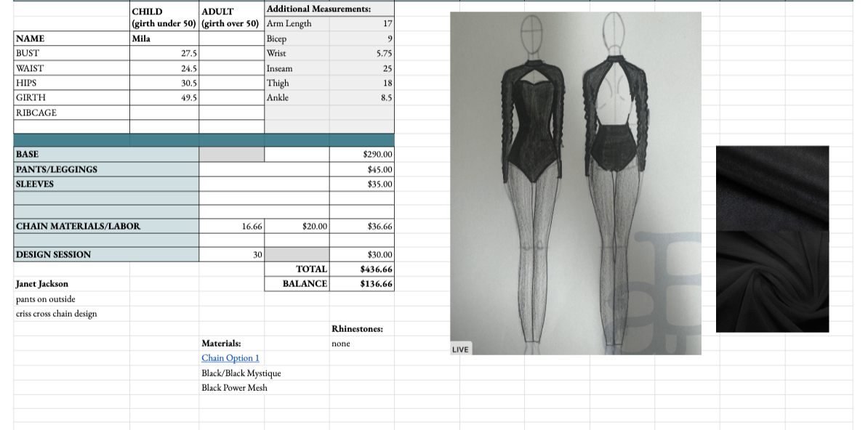This screenshot has height=430, width=868.
Task: Select the CHILD (girth under 50) header
Action: 164,17
